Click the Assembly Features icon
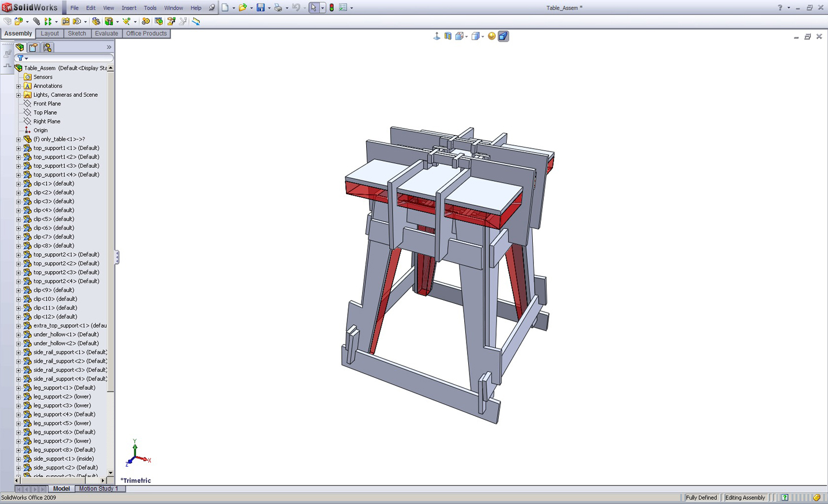 (109, 21)
